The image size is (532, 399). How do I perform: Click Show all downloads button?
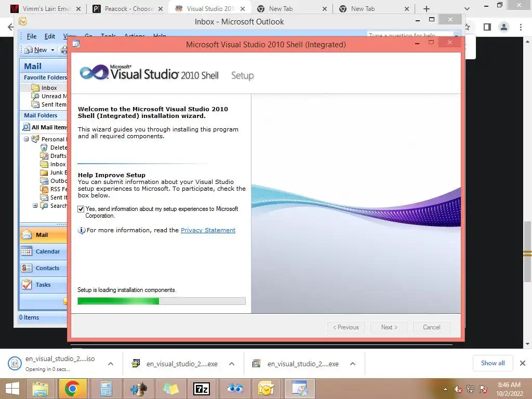coord(493,363)
